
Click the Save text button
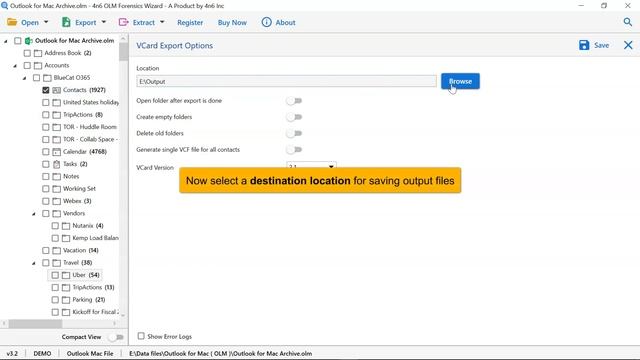601,45
